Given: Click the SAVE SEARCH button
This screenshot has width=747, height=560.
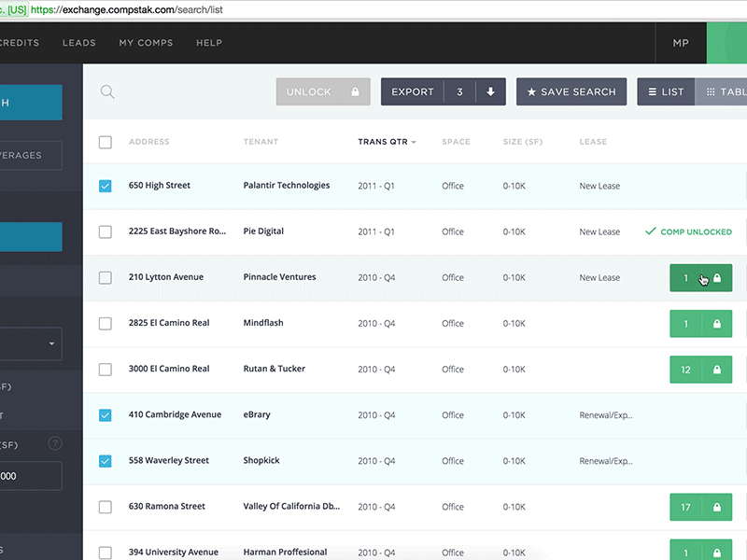Looking at the screenshot, I should pyautogui.click(x=571, y=91).
